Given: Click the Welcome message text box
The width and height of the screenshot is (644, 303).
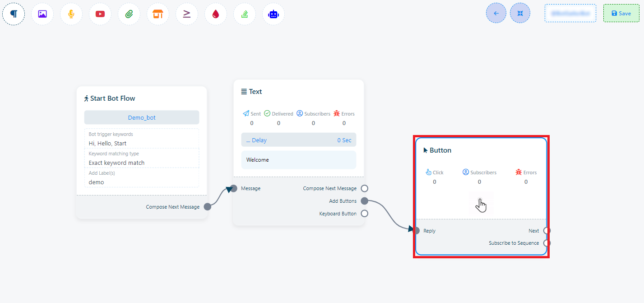Looking at the screenshot, I should click(x=298, y=160).
